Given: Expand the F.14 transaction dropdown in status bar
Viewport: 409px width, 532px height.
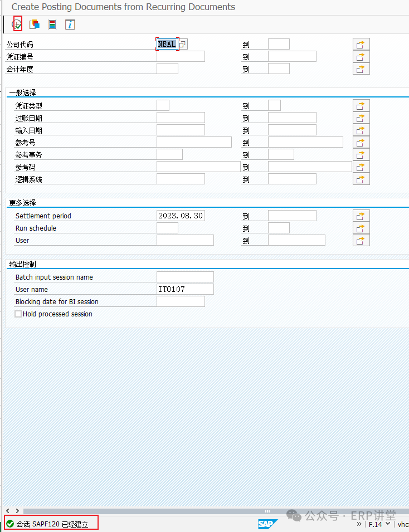Looking at the screenshot, I should coord(387,524).
